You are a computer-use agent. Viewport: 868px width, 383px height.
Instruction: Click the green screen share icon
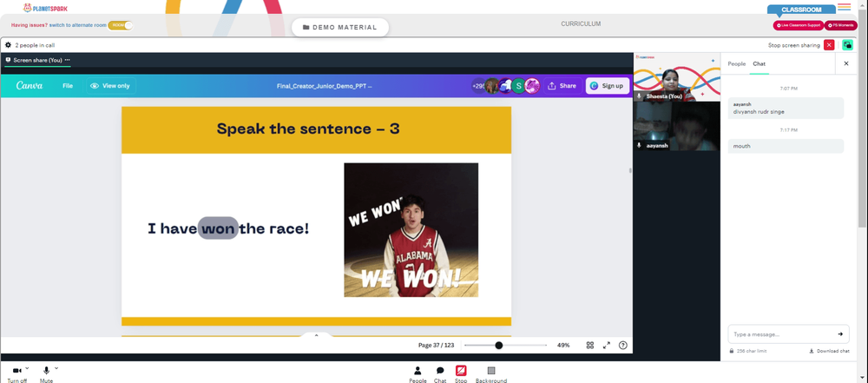(x=847, y=45)
